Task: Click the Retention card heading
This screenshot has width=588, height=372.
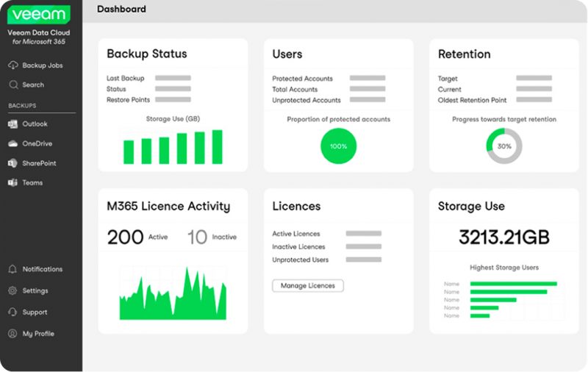Action: [x=465, y=54]
